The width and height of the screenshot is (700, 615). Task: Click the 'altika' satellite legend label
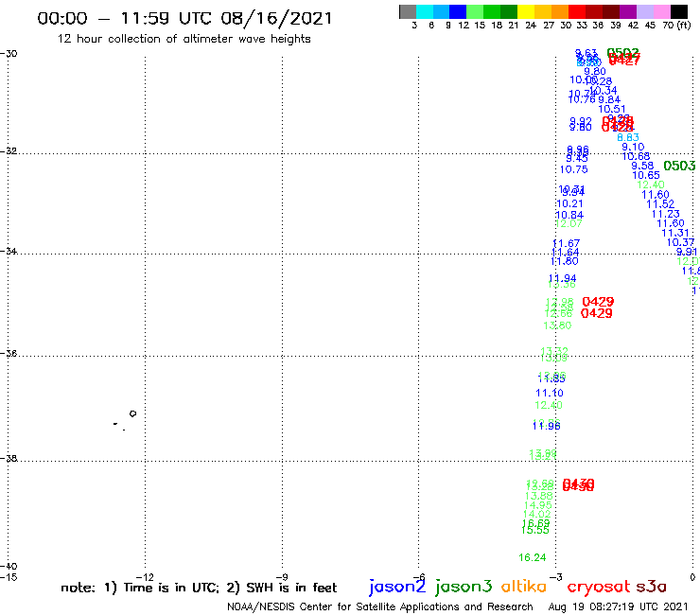click(x=524, y=587)
